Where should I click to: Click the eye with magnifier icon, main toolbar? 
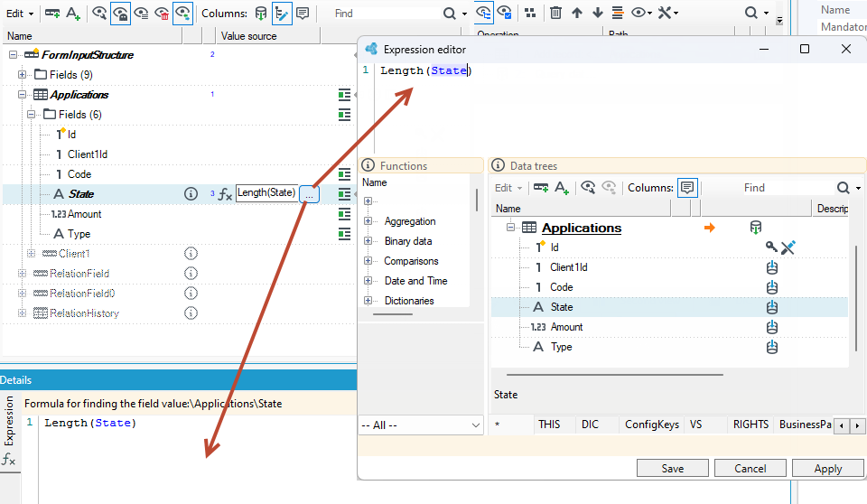tap(99, 14)
